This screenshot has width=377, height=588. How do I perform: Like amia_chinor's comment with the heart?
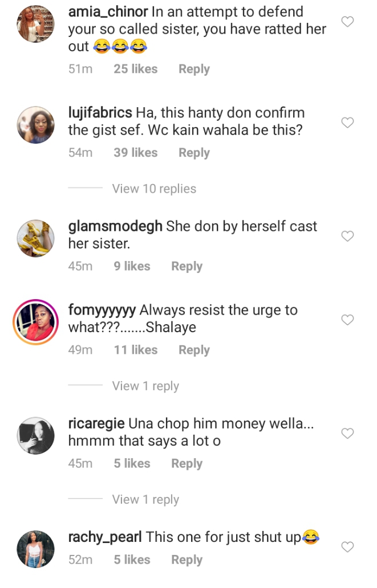tap(347, 22)
